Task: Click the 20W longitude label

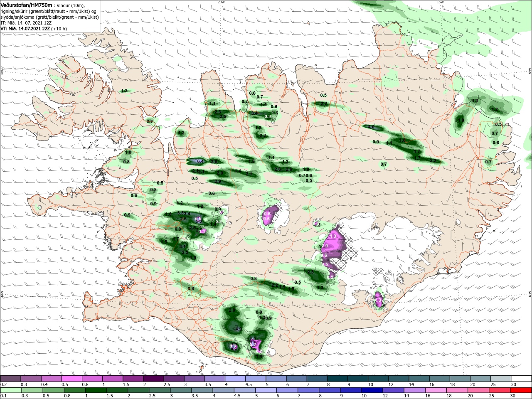Action: coord(221,2)
